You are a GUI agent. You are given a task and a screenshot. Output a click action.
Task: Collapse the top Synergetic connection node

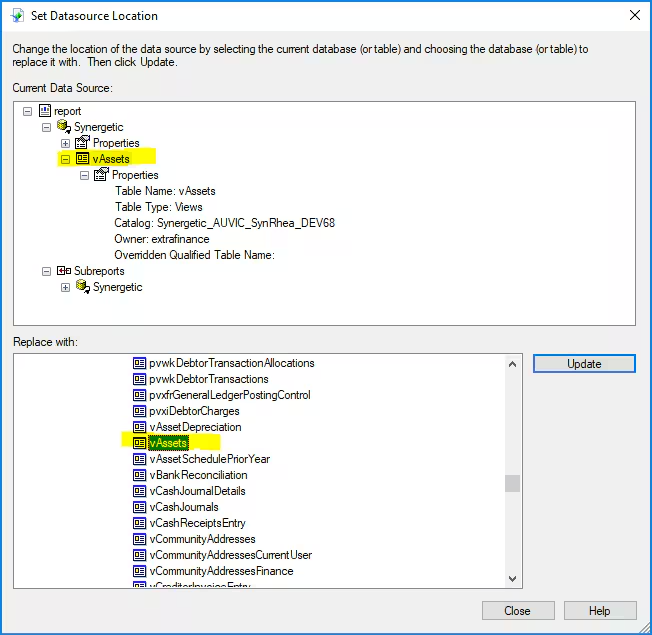pos(47,127)
